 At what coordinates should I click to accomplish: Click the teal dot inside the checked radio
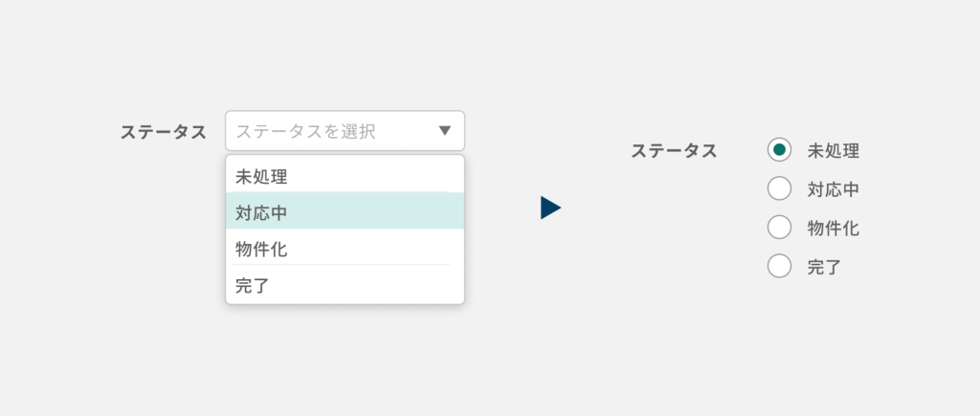(x=780, y=150)
